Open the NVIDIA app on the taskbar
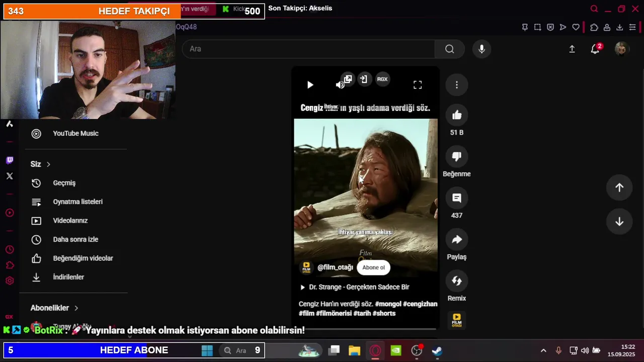Viewport: 644px width, 362px height. (396, 350)
